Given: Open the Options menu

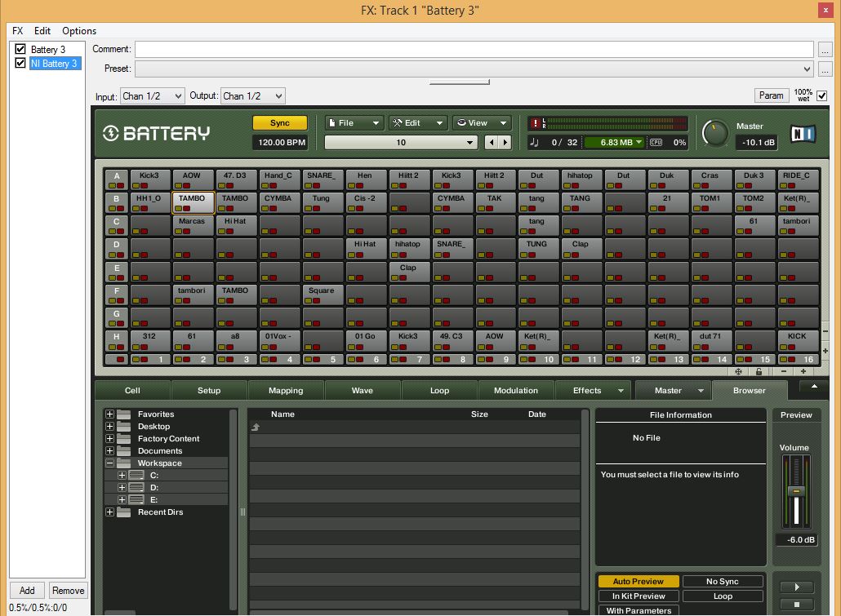Looking at the screenshot, I should click(x=79, y=31).
